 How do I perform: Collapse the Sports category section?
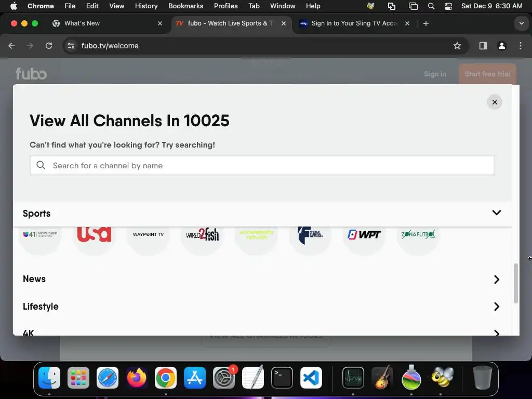[x=496, y=212]
